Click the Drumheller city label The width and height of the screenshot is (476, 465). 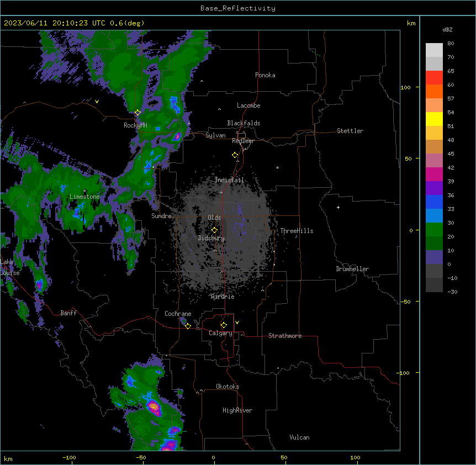(352, 269)
